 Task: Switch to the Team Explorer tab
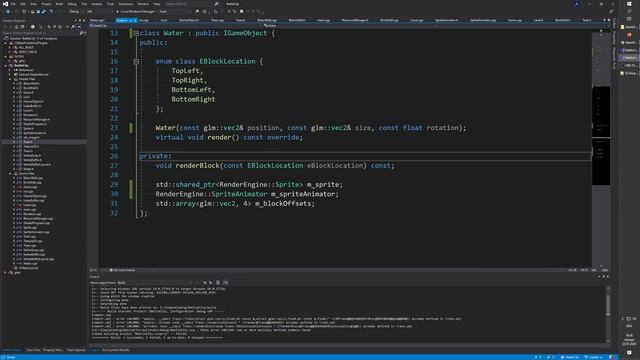coord(76,350)
